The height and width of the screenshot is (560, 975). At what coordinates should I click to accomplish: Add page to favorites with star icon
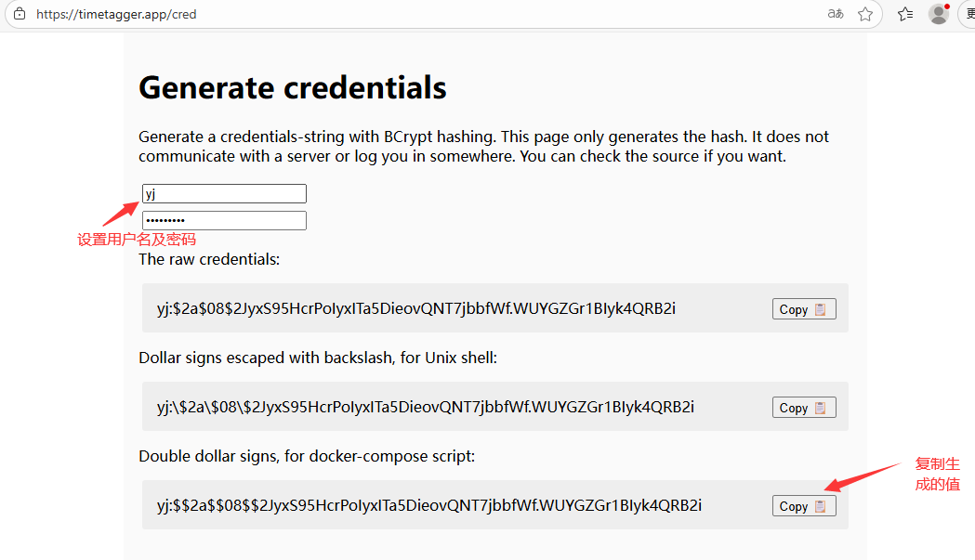pos(865,14)
